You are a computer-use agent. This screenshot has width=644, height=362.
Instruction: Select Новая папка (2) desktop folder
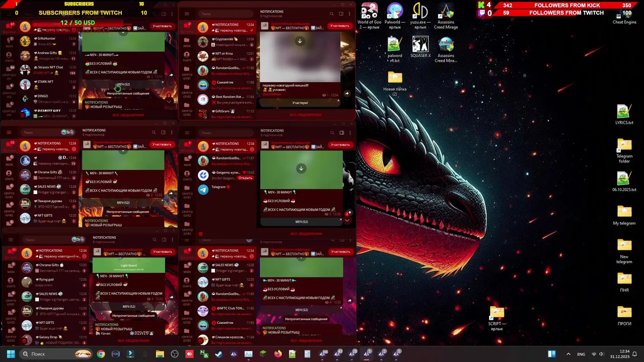(x=395, y=84)
